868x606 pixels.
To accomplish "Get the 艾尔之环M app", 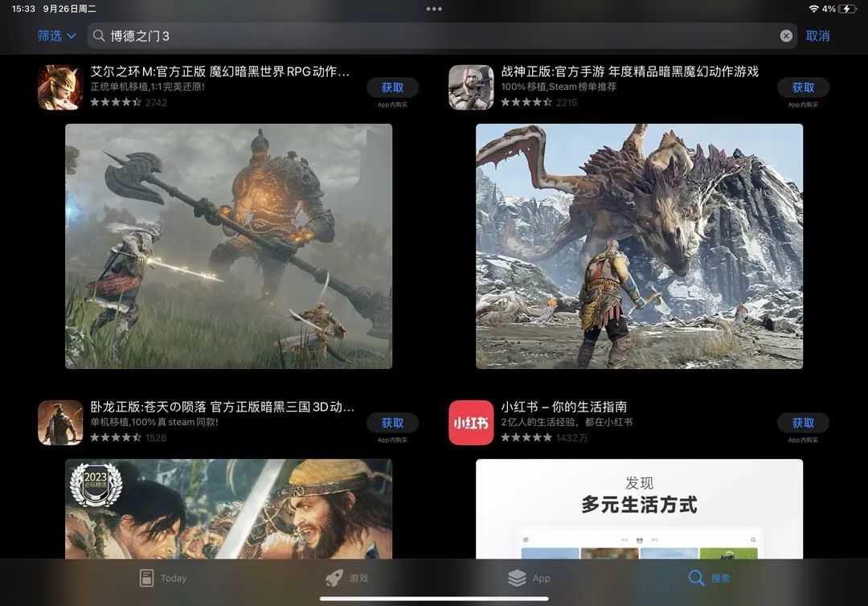I will click(392, 88).
